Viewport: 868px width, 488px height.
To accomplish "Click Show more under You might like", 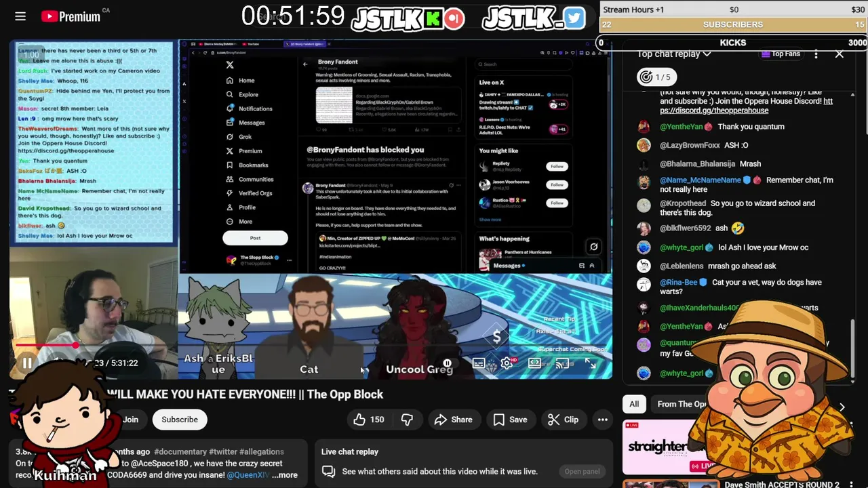I will [x=490, y=220].
